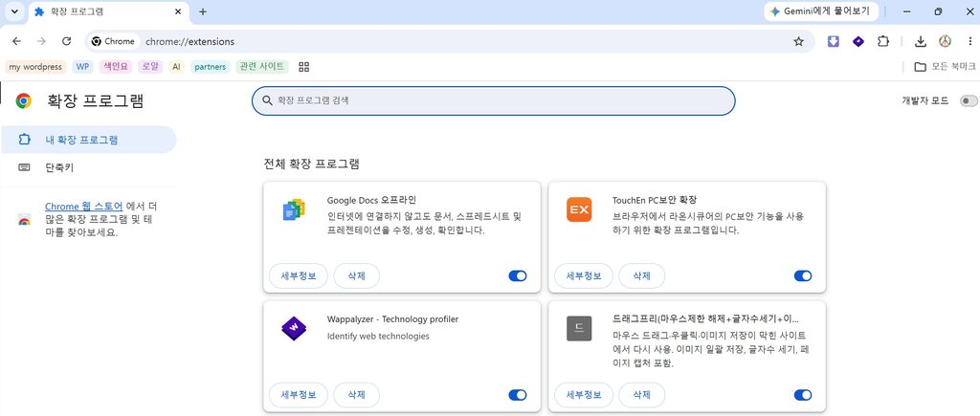Image resolution: width=980 pixels, height=416 pixels.
Task: Click 삭제 for 드래그프리
Action: pyautogui.click(x=642, y=395)
